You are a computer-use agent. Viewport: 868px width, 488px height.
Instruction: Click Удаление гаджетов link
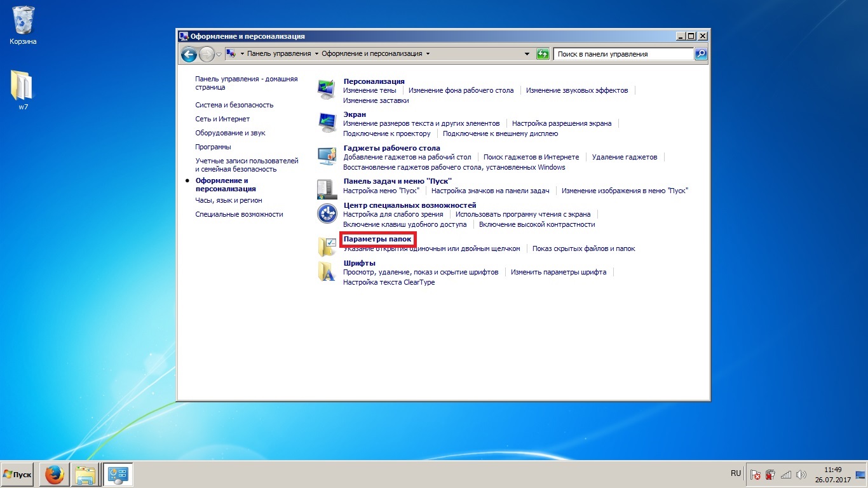pyautogui.click(x=625, y=157)
